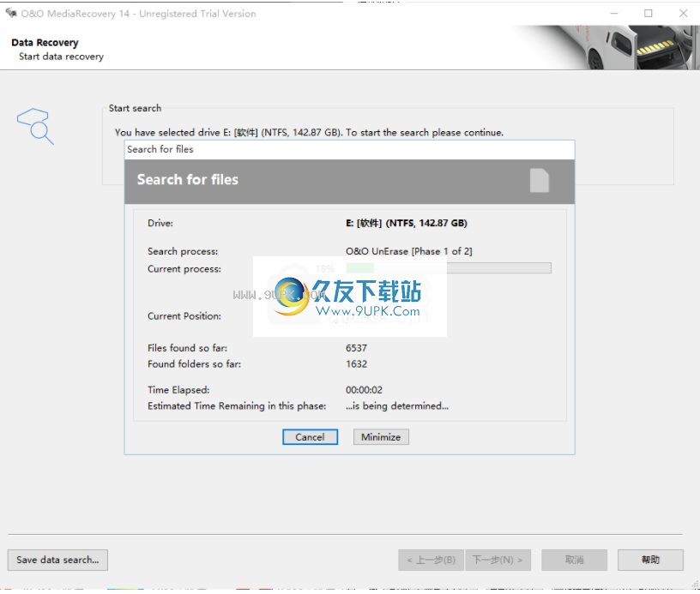
Task: Click the search progress bar
Action: pos(449,268)
